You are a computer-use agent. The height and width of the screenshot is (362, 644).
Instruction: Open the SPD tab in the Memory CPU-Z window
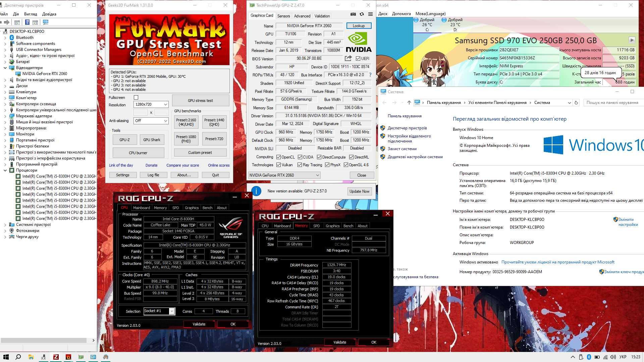pos(316,226)
